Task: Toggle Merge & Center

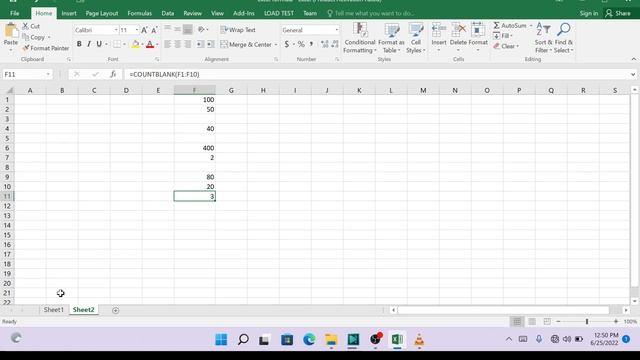Action: click(246, 44)
